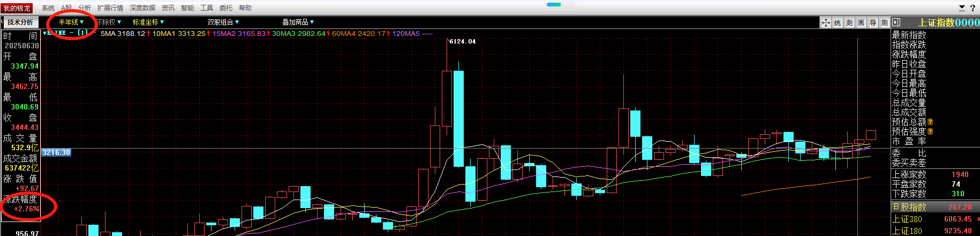980x236 pixels.
Task: Click the 导 export toolbar icon
Action: click(873, 23)
